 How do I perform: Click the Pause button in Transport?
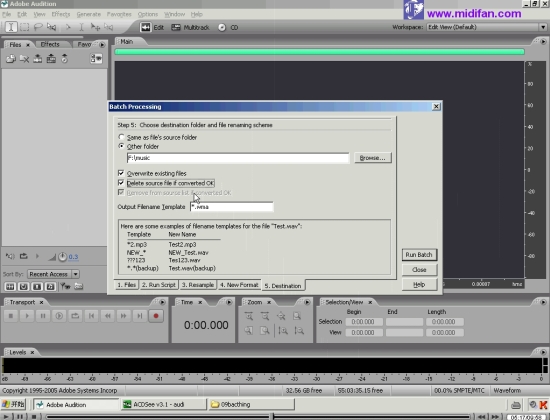43,316
